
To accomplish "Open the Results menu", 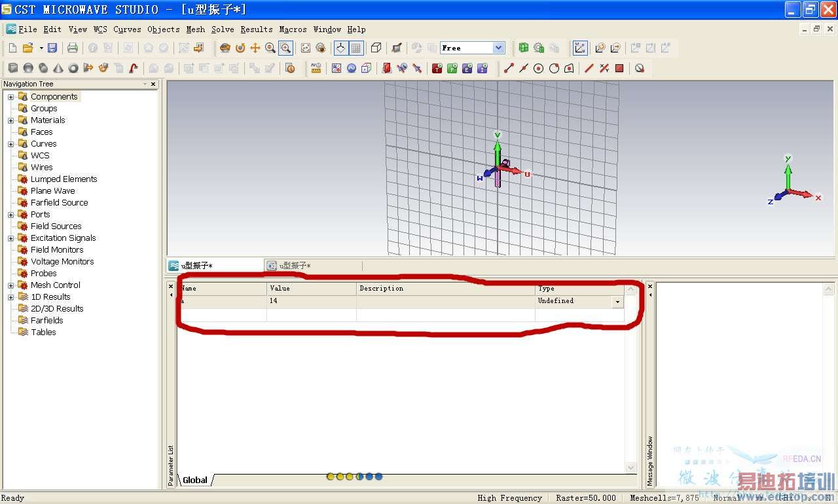I will [257, 29].
